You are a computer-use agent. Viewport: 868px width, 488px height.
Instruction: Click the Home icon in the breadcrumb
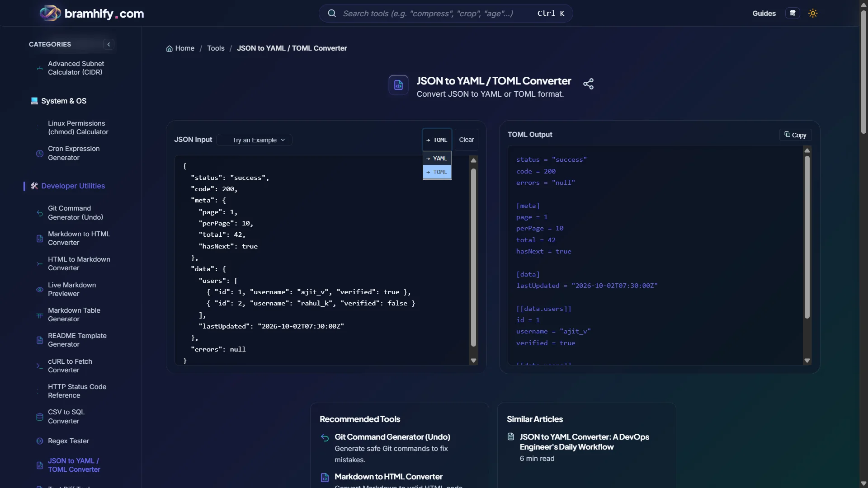(x=170, y=48)
